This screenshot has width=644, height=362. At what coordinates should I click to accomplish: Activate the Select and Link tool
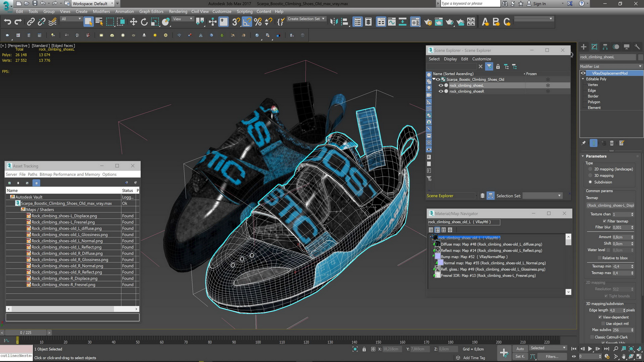tap(31, 22)
